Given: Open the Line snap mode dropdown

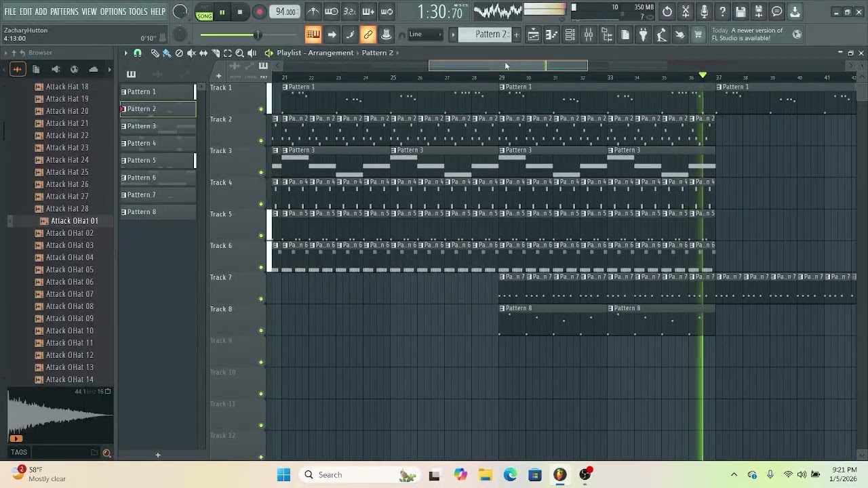Looking at the screenshot, I should pos(425,35).
